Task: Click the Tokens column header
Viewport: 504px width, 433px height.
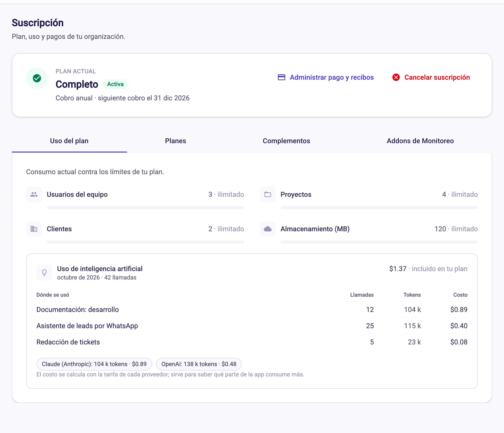Action: [x=412, y=295]
